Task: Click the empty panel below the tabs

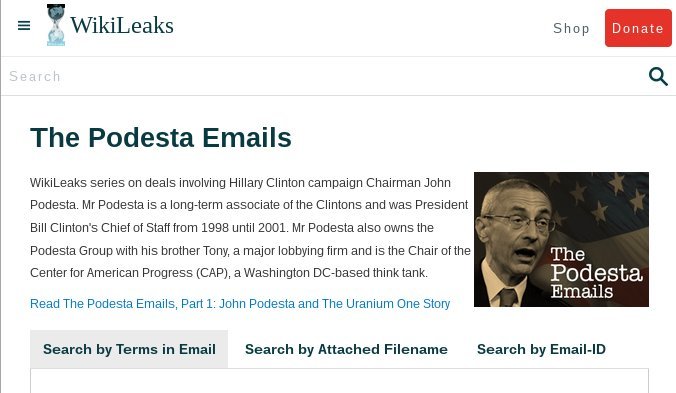Action: pyautogui.click(x=339, y=381)
